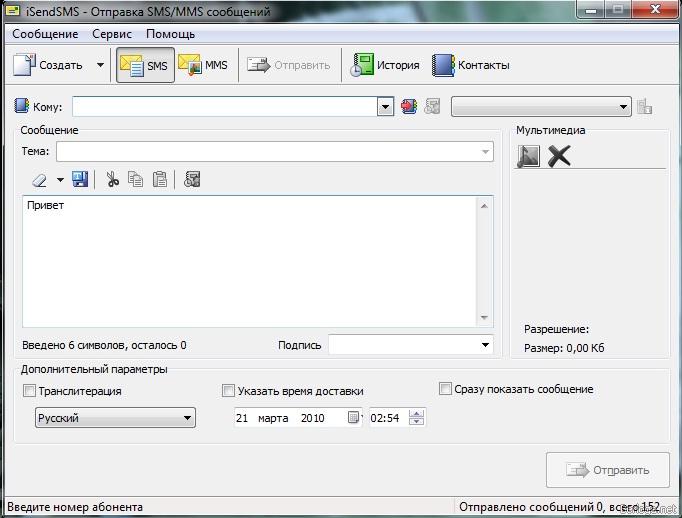Open the Помощь menu

[170, 34]
